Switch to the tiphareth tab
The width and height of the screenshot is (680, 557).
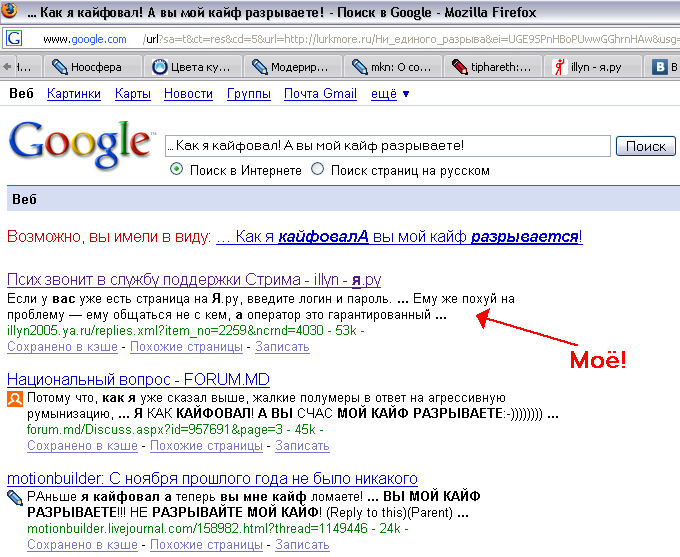(x=492, y=67)
